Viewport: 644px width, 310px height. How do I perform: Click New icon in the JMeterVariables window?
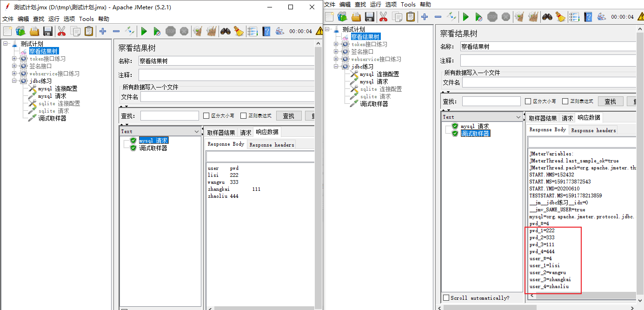click(x=329, y=17)
